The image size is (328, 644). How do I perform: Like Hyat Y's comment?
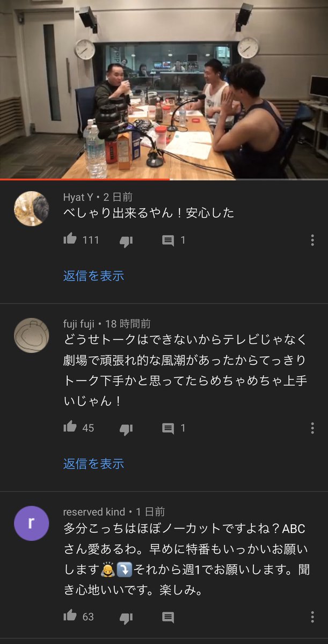pyautogui.click(x=70, y=240)
